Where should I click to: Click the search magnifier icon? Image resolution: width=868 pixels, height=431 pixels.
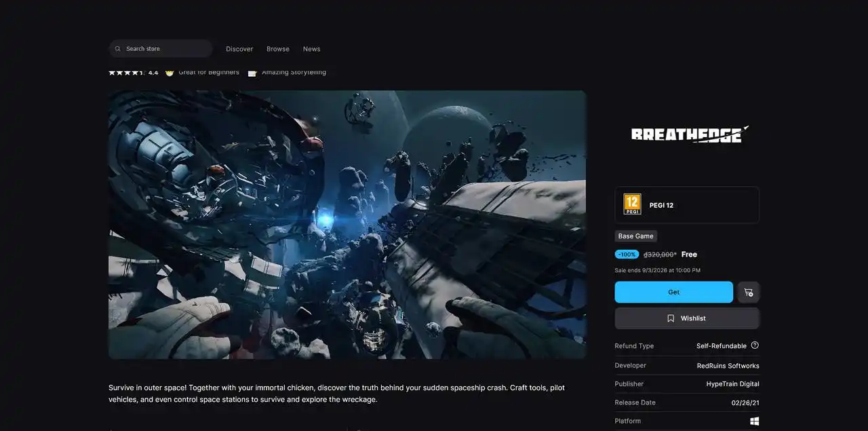pos(118,49)
